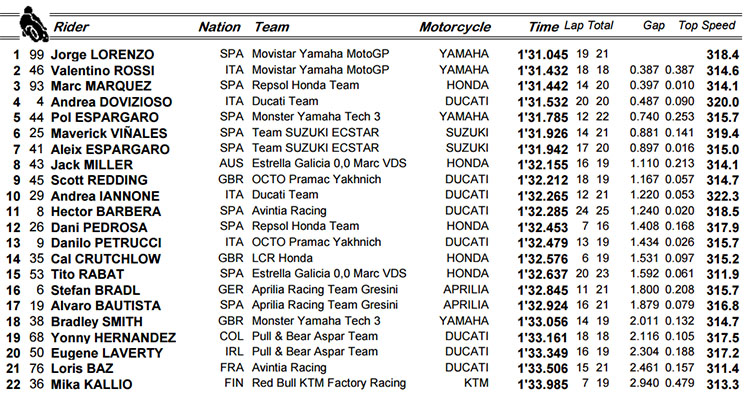This screenshot has width=745, height=397.
Task: Select Loris BAZ's FRA nation code
Action: [x=232, y=368]
